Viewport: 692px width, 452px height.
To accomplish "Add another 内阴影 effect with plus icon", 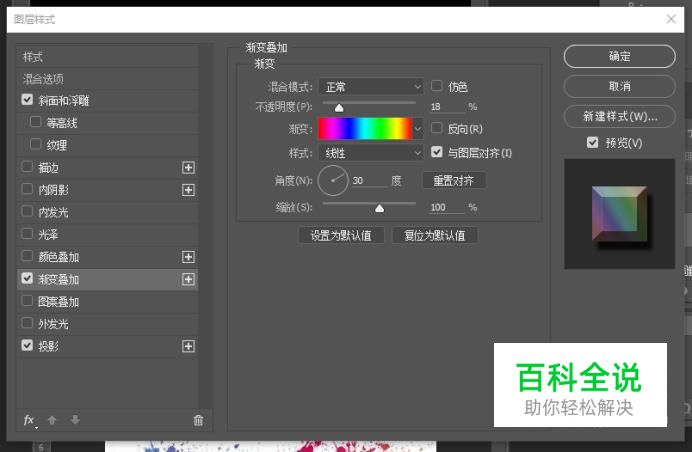I will 188,190.
